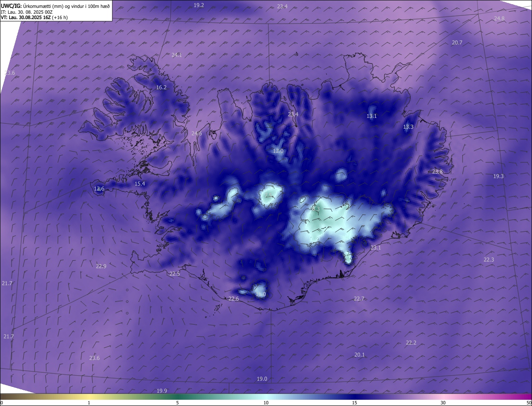Click the 19.2 value label

click(x=199, y=5)
